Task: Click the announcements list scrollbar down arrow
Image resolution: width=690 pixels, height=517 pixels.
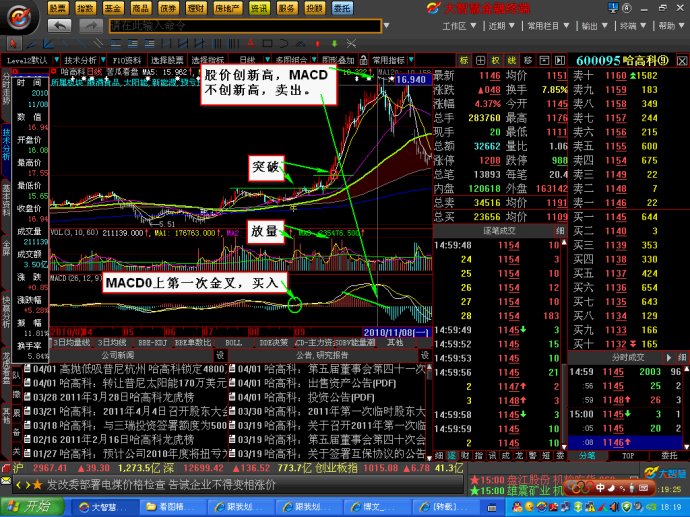Action: (x=429, y=458)
